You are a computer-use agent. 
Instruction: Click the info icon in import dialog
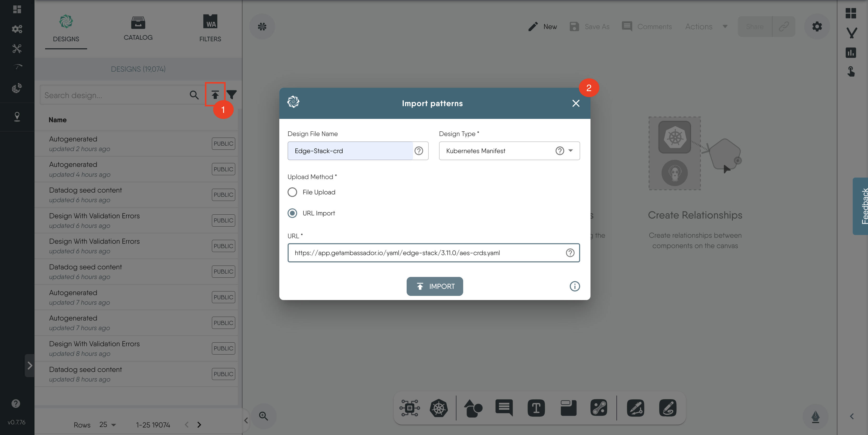coord(574,286)
